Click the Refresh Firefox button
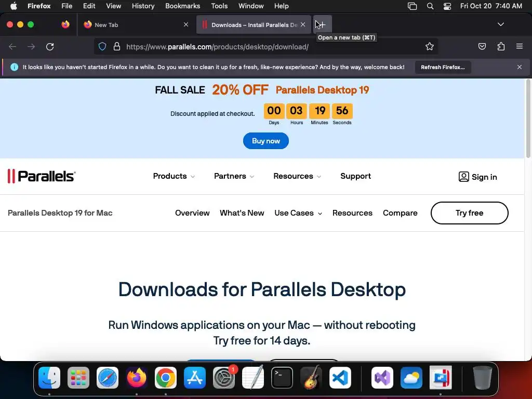 pos(443,67)
